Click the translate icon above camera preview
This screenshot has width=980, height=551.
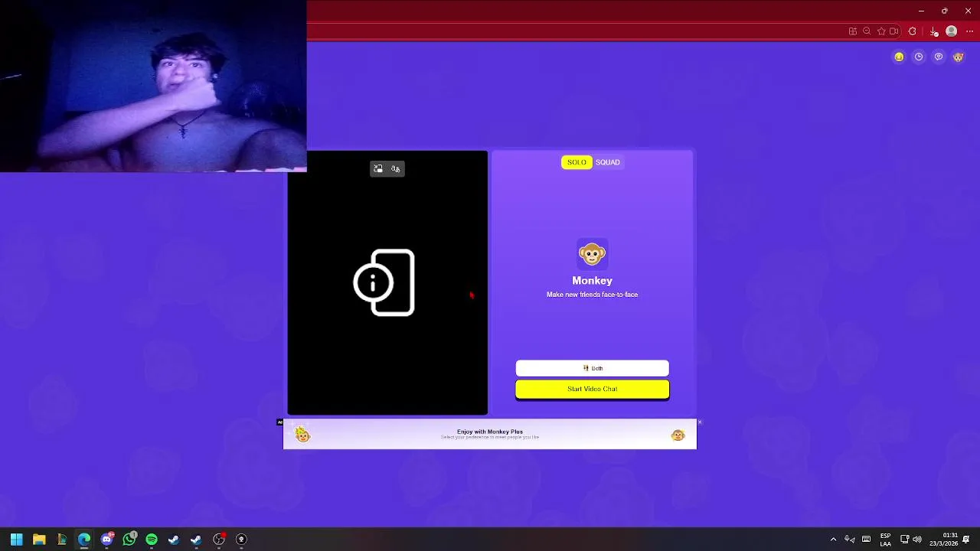[396, 168]
